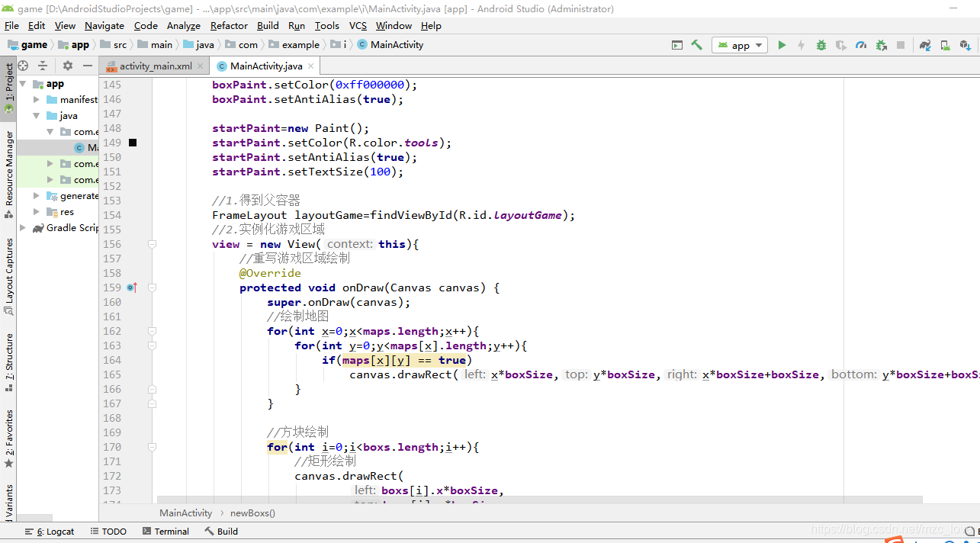980x543 pixels.
Task: Fold the for loop at line 170
Action: [153, 447]
